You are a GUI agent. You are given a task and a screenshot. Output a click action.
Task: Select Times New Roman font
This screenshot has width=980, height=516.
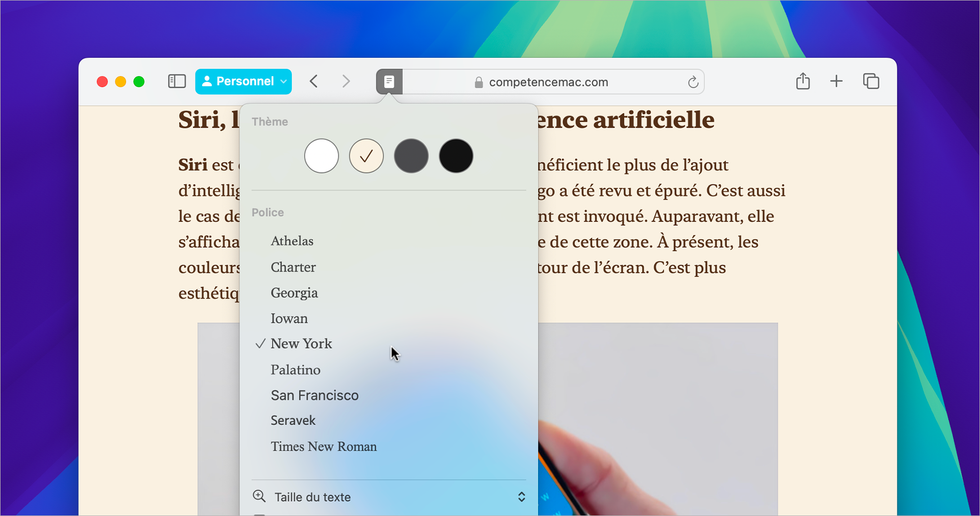tap(324, 447)
